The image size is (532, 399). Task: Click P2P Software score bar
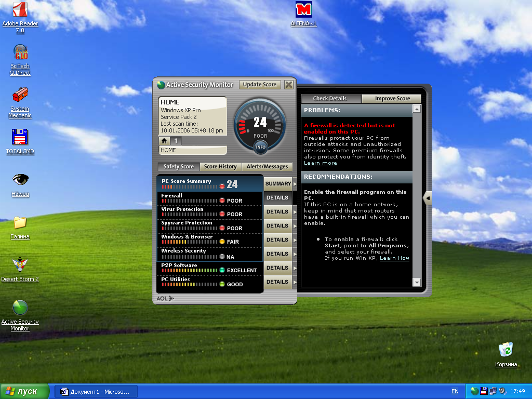(190, 270)
